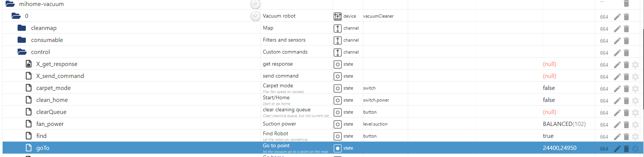Click the goTo value 24400,24950
This screenshot has height=157, width=644.
[559, 148]
